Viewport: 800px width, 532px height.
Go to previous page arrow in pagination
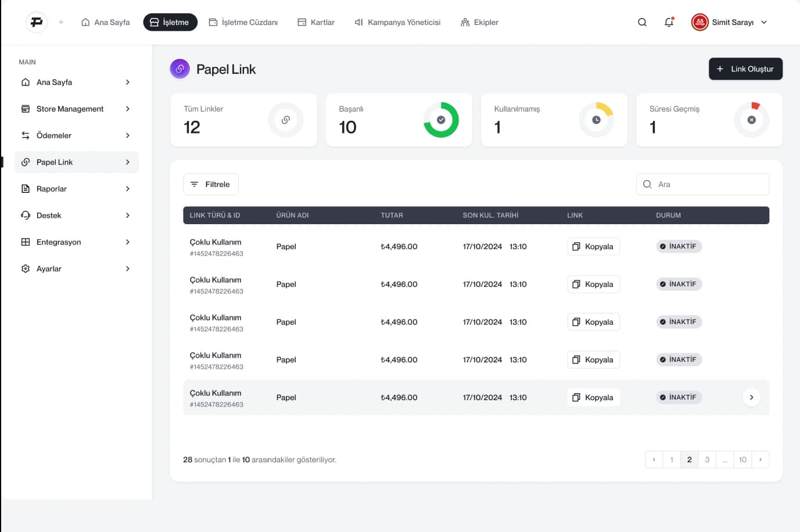pyautogui.click(x=654, y=459)
